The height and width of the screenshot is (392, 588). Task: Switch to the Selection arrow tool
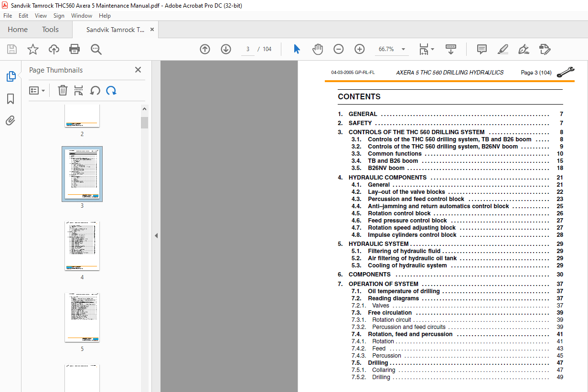pyautogui.click(x=297, y=49)
